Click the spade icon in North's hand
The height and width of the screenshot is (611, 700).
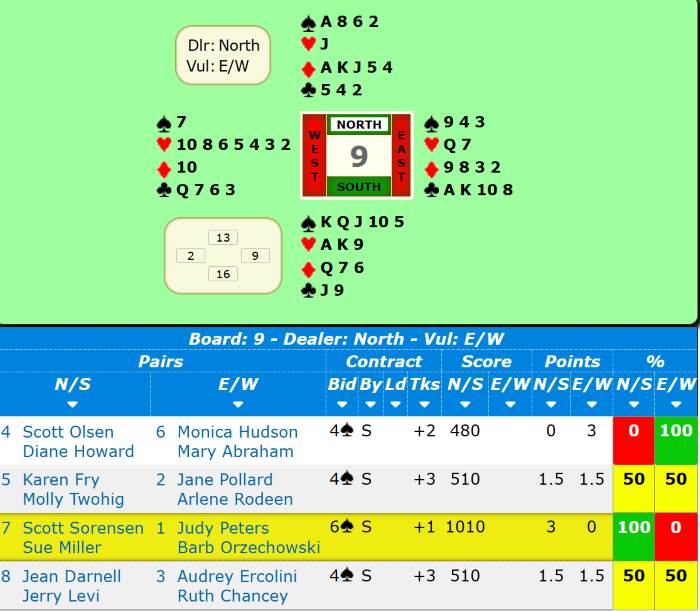[x=309, y=22]
